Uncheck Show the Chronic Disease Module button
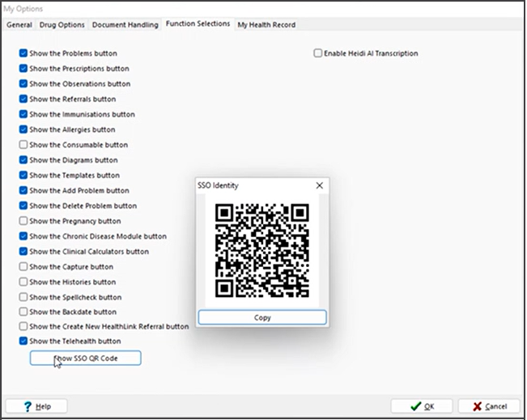This screenshot has height=420, width=527. click(x=23, y=236)
